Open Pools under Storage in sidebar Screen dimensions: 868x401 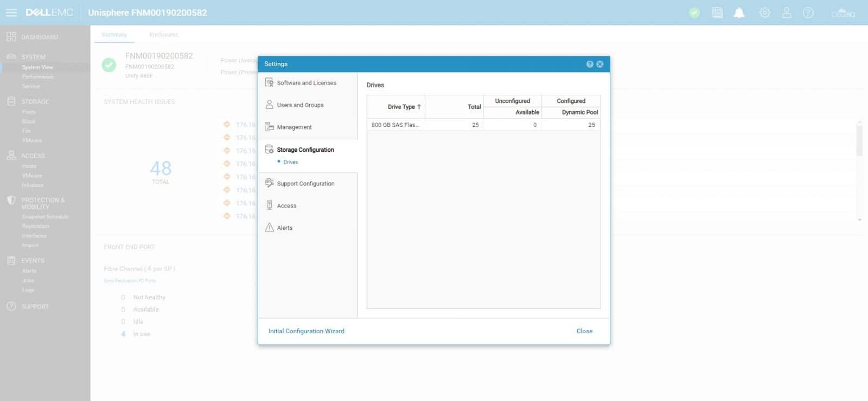pos(29,112)
